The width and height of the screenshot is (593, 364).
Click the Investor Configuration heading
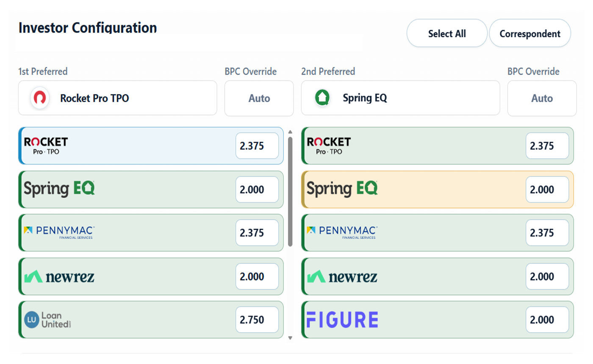coord(88,28)
